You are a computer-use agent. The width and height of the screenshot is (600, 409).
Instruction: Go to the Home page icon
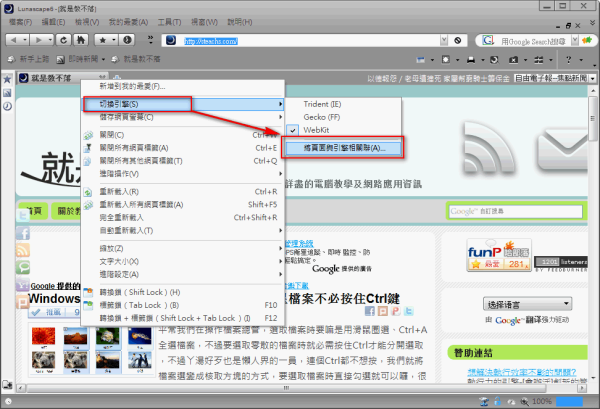click(81, 40)
